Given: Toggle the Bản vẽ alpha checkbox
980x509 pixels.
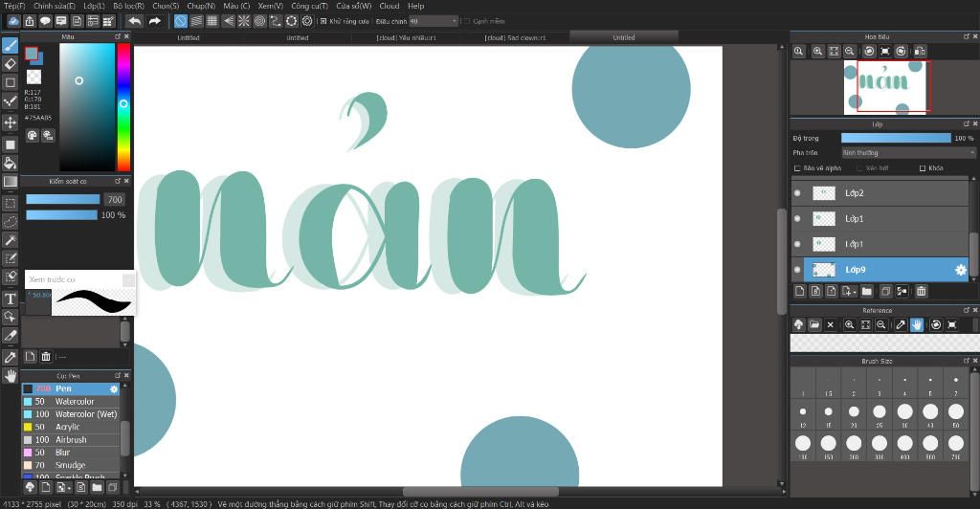Looking at the screenshot, I should [x=797, y=168].
